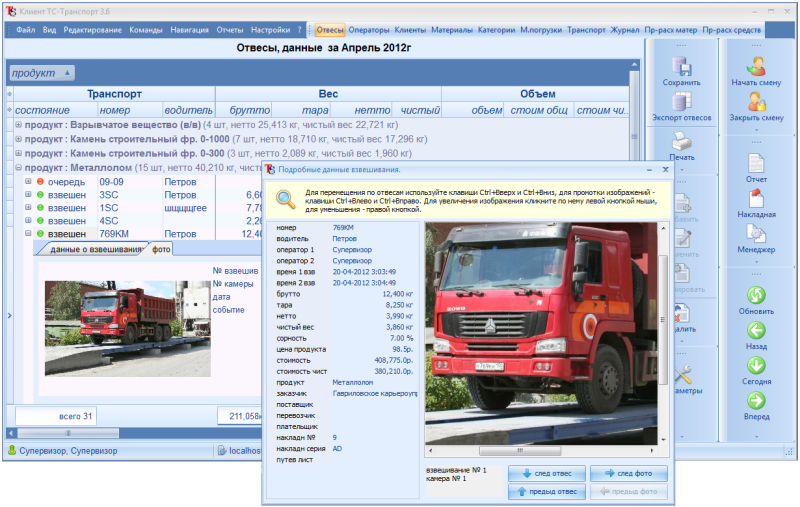Click the Начать смену user icon

(756, 66)
